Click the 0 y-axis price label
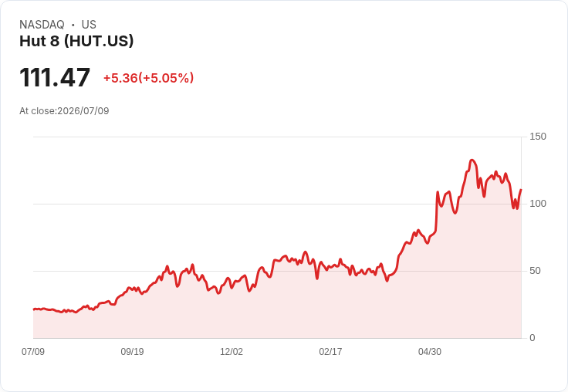This screenshot has width=568, height=392. pyautogui.click(x=532, y=338)
